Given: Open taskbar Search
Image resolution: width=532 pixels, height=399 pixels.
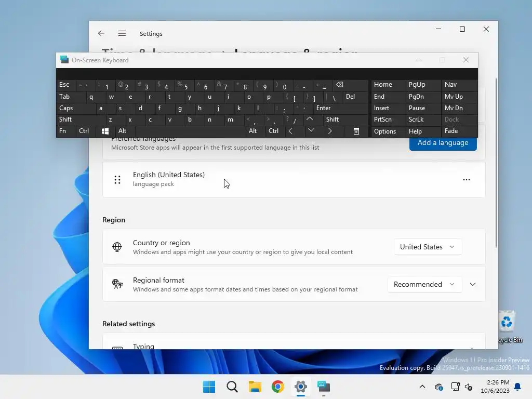Looking at the screenshot, I should [x=232, y=387].
